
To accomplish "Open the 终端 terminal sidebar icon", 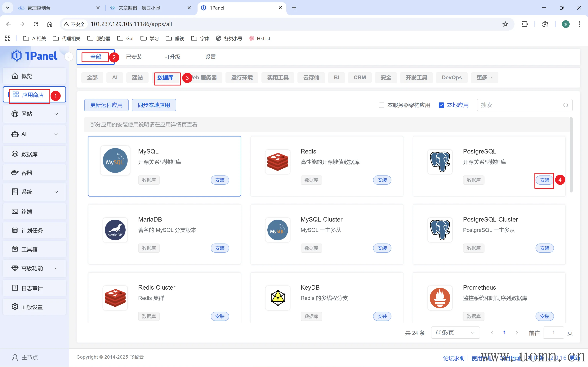I will click(15, 211).
